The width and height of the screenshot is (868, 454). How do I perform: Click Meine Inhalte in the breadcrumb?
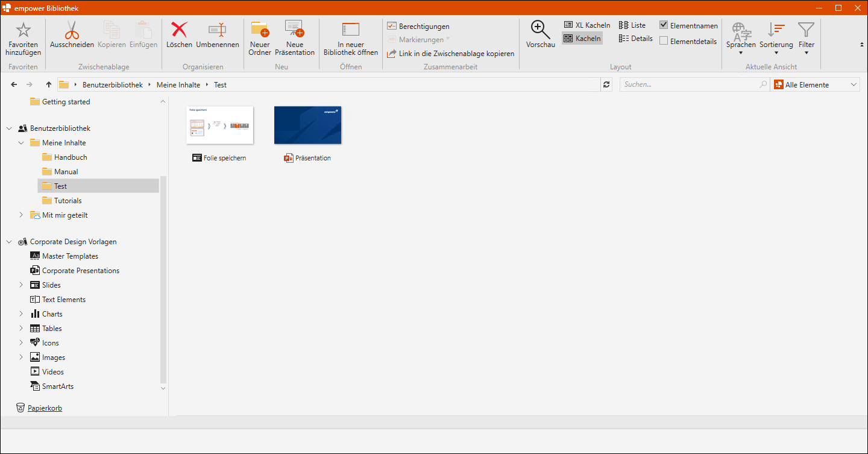tap(178, 85)
